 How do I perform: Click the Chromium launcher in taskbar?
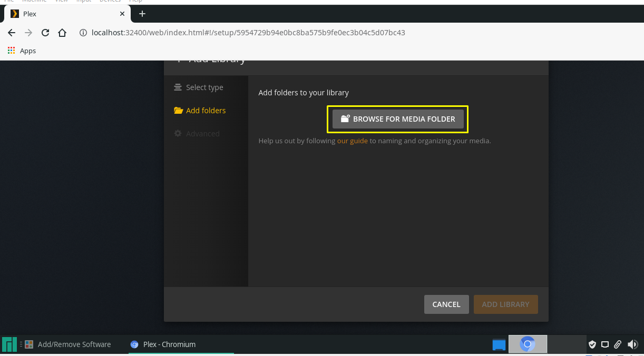528,344
